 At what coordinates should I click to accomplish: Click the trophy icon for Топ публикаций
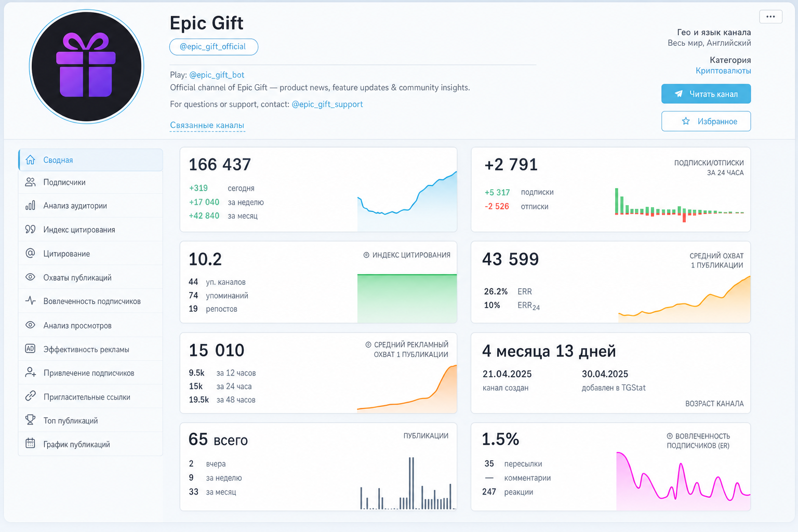point(30,420)
